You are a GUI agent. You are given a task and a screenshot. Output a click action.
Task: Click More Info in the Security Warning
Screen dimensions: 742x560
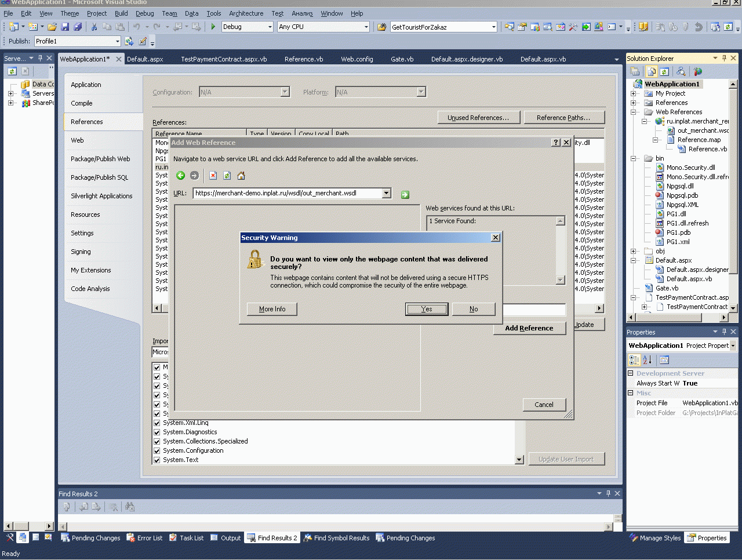(272, 309)
